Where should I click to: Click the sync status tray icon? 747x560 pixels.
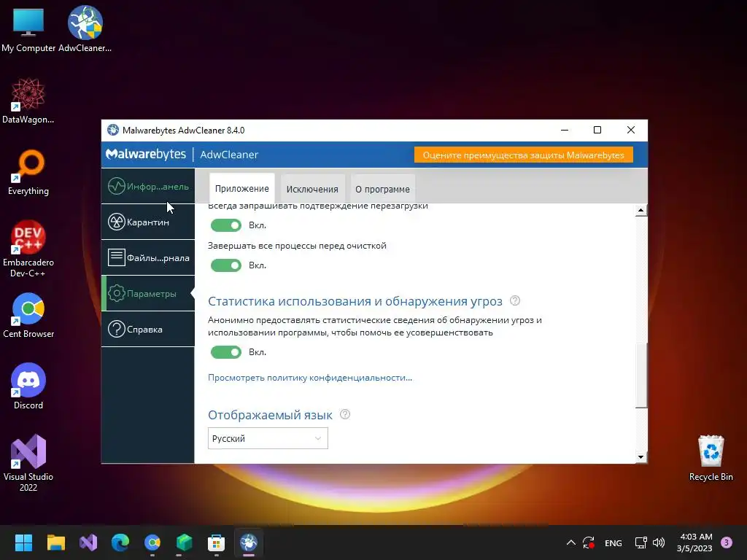click(589, 542)
